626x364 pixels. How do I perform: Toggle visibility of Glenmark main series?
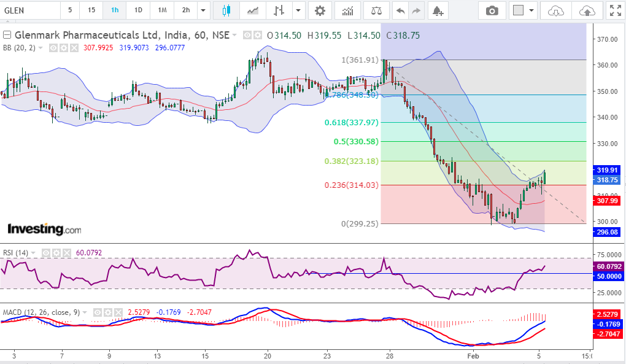click(247, 36)
